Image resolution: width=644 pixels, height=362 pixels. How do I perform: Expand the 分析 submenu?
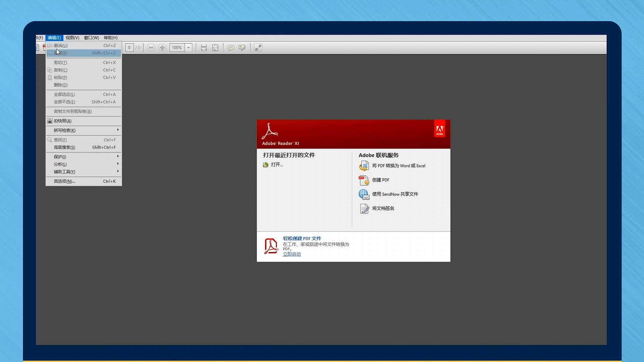tap(84, 164)
